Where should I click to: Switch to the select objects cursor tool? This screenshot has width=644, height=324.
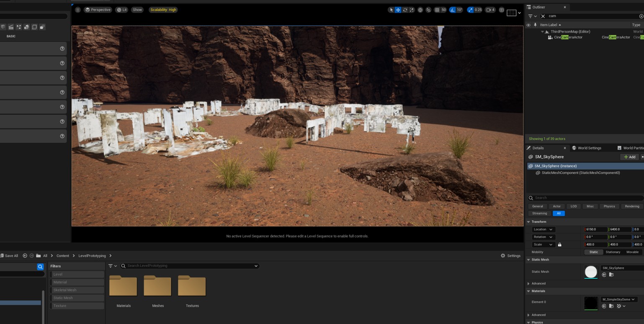pyautogui.click(x=391, y=10)
